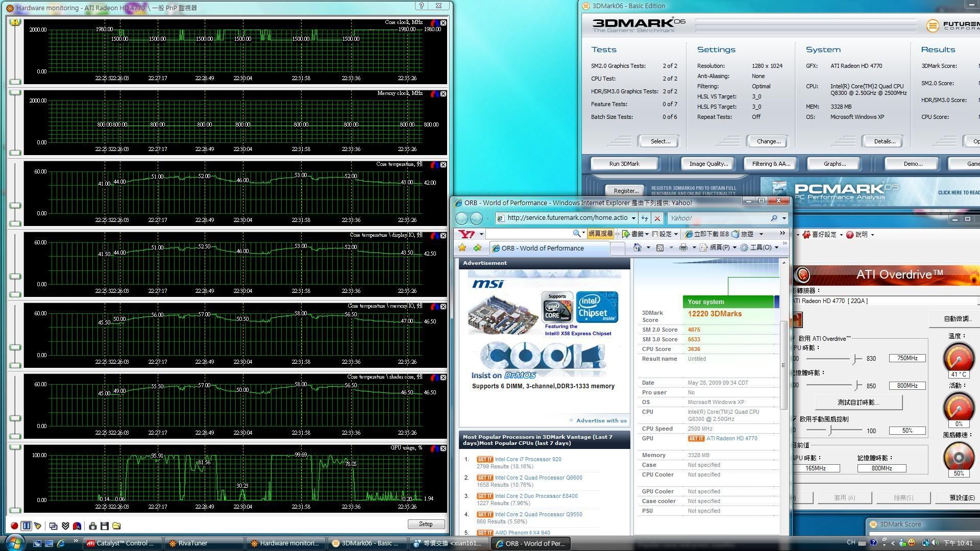Close the Core clock graph panel
The image size is (980, 551).
tap(443, 23)
